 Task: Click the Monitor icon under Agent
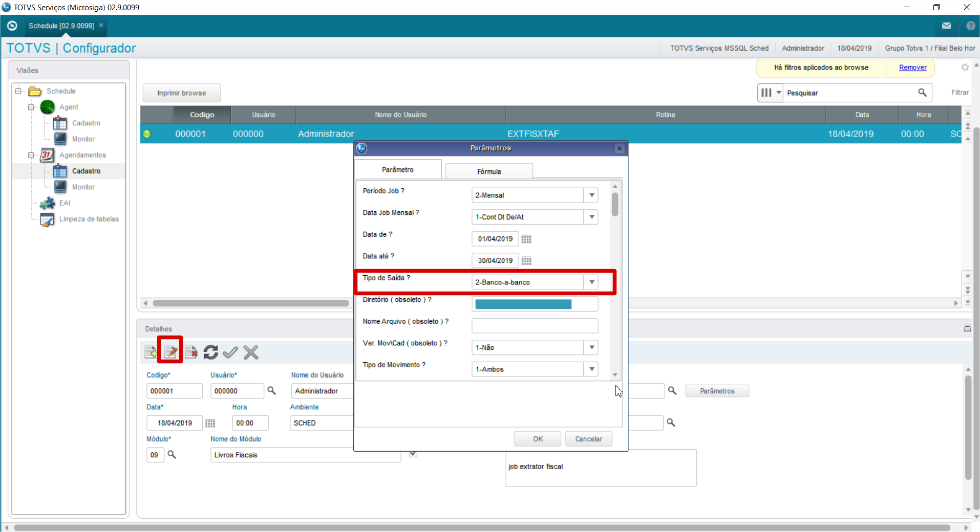(x=60, y=139)
